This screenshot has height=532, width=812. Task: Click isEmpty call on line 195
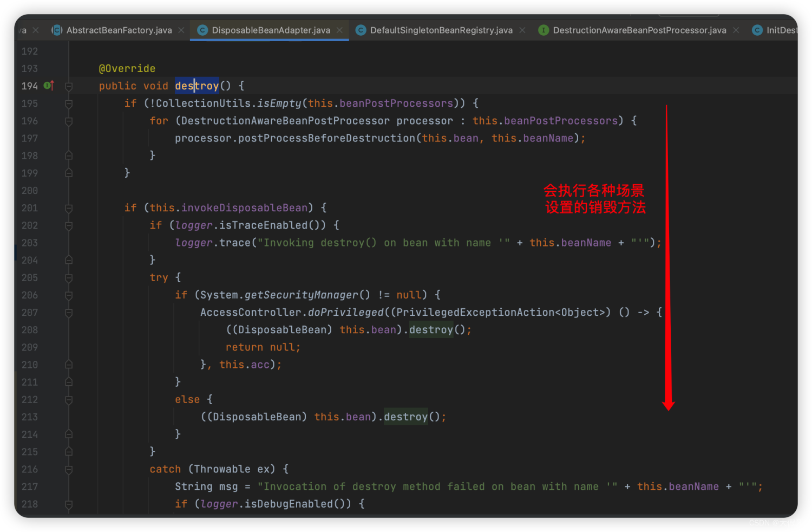pyautogui.click(x=279, y=103)
